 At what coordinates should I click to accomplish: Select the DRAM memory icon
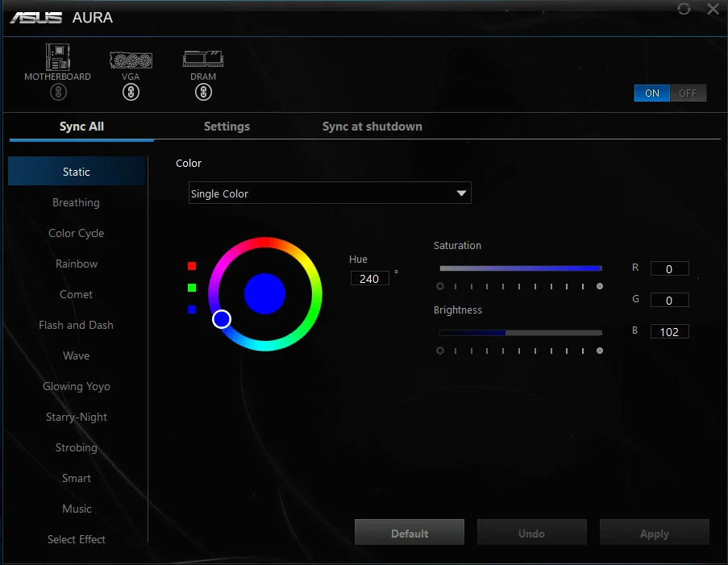pos(203,59)
